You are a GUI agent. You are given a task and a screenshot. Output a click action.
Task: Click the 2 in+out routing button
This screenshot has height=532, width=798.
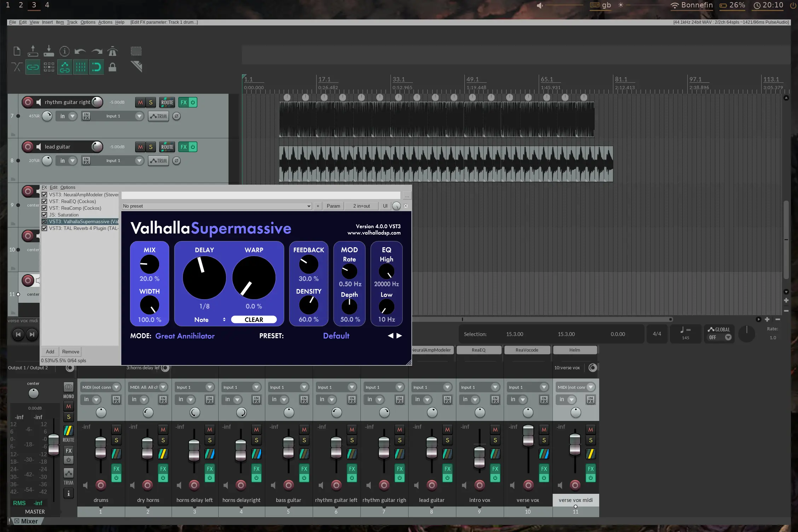[x=361, y=206]
